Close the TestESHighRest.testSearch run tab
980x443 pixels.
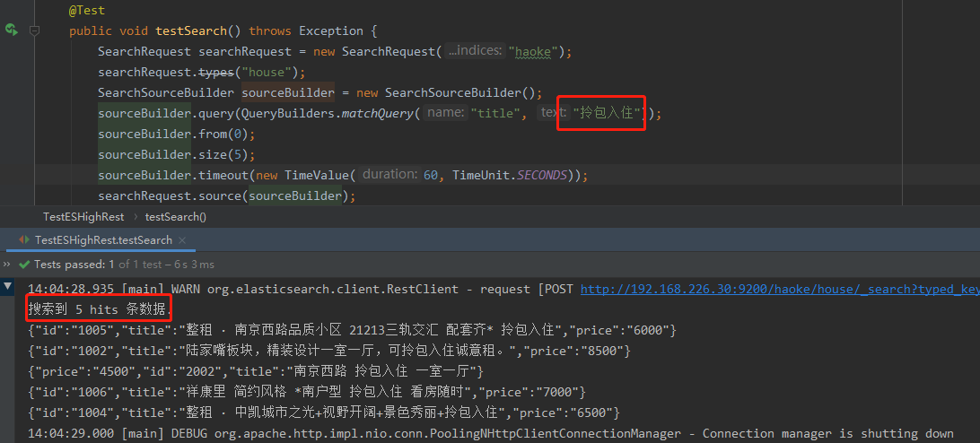[x=182, y=240]
